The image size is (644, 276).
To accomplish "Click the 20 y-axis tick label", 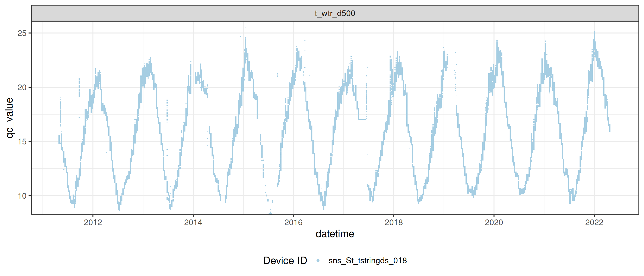I will [x=22, y=87].
